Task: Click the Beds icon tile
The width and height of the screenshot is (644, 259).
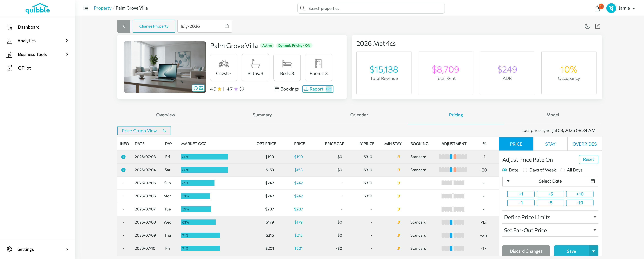Action: (x=287, y=64)
